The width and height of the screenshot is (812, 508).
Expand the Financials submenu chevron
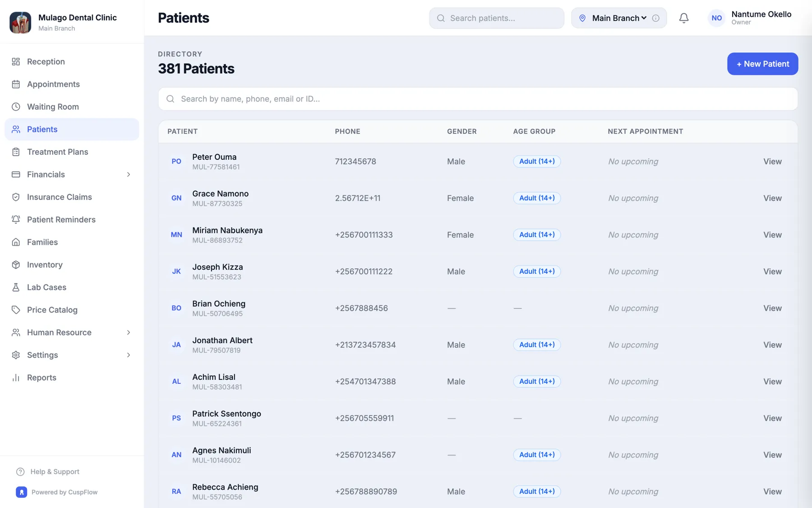coord(129,174)
